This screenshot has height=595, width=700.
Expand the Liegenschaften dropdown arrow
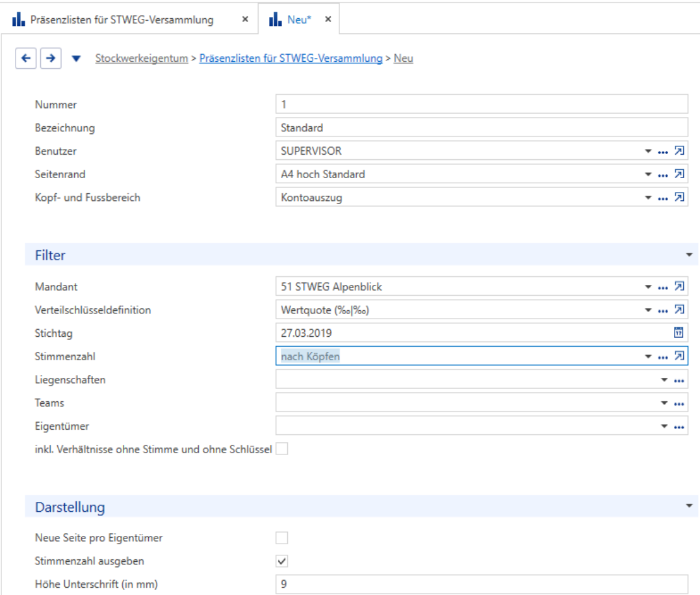coord(664,380)
